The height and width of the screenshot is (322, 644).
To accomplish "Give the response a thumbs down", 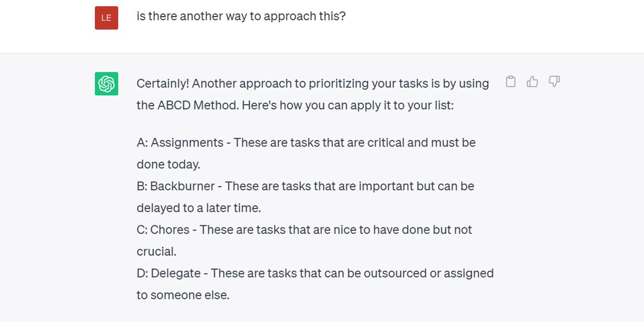I will [x=554, y=82].
